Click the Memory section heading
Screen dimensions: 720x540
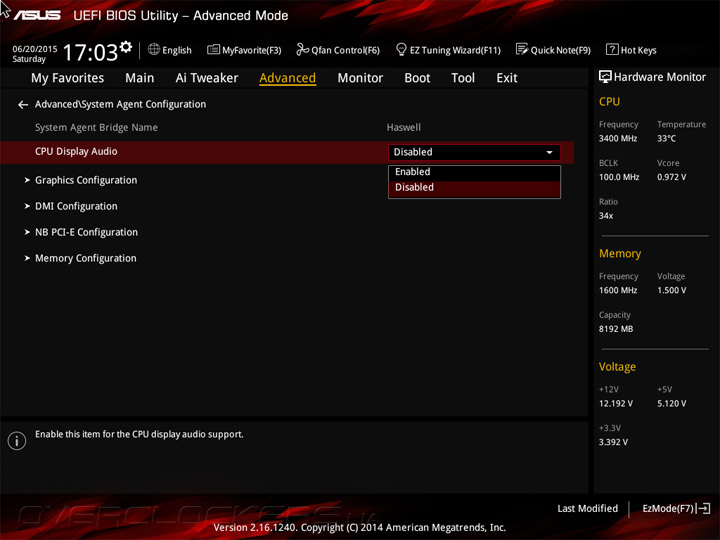620,253
